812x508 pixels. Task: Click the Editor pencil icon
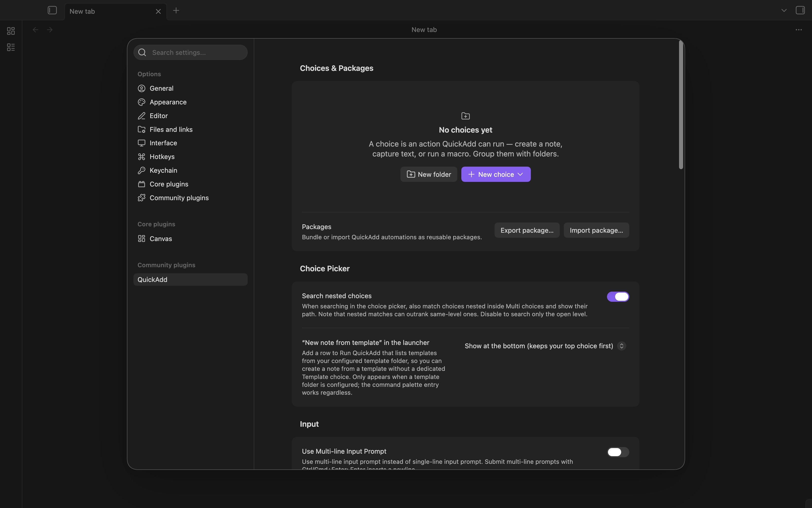click(x=142, y=116)
